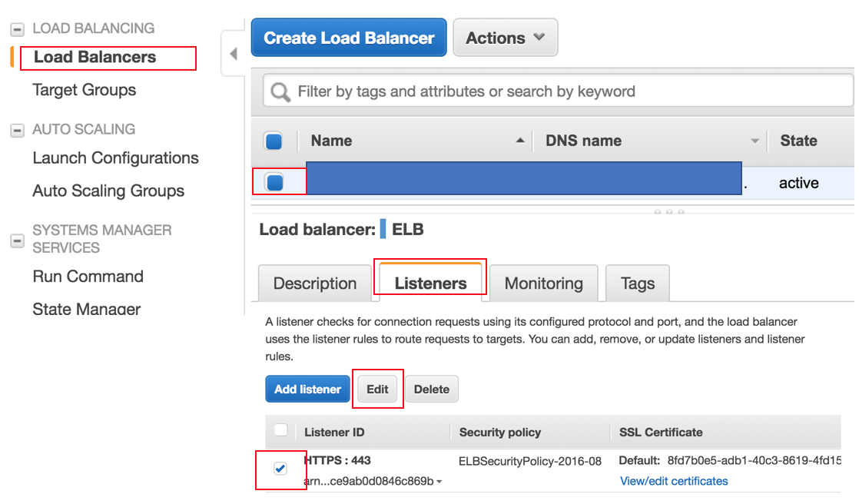Collapse the Load Balancing section

(x=18, y=29)
